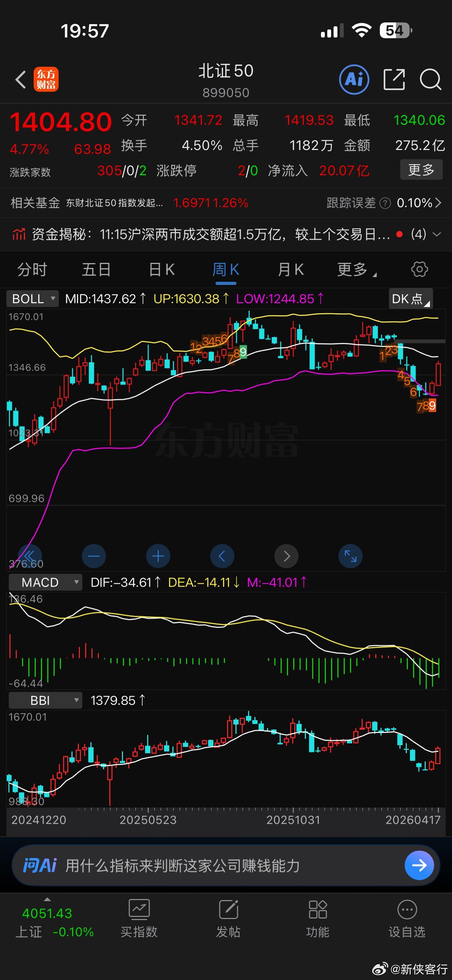Open the MACD indicator dropdown
This screenshot has width=452, height=980.
tap(45, 582)
